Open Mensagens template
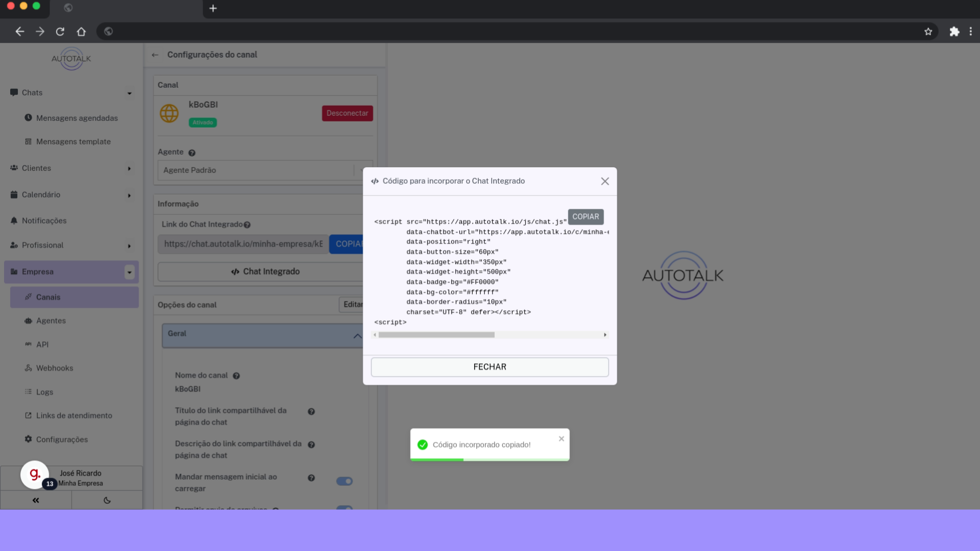The width and height of the screenshot is (980, 551). click(x=73, y=141)
